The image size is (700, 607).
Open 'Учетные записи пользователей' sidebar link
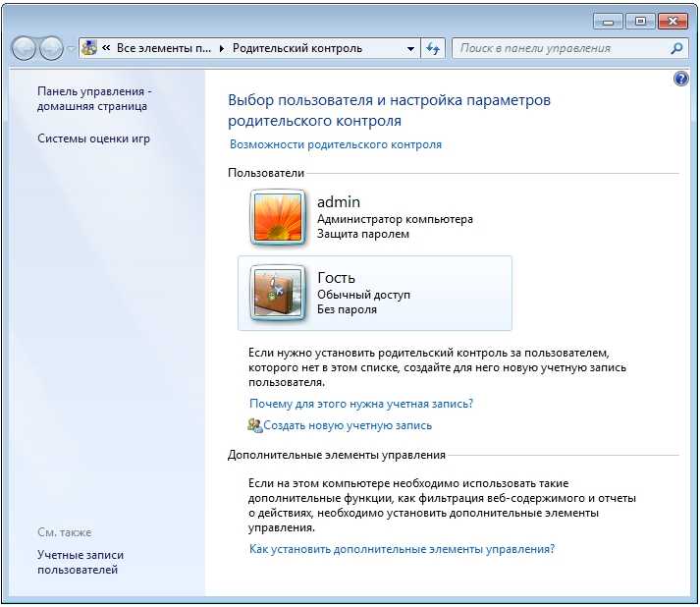[x=81, y=563]
